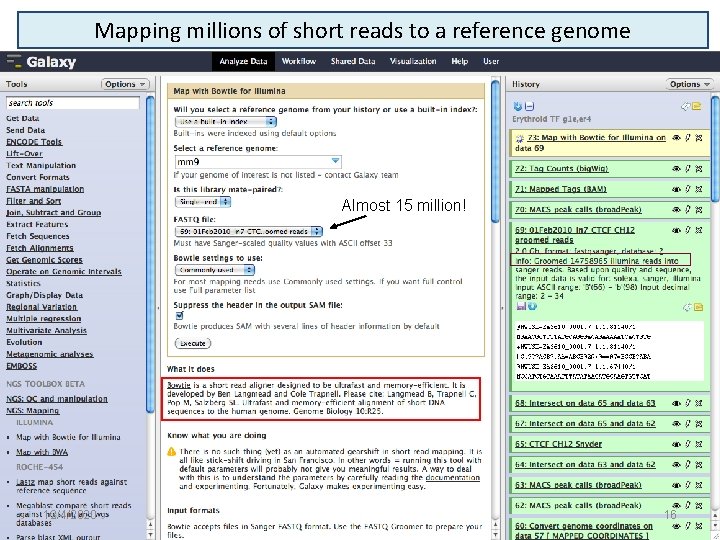The width and height of the screenshot is (720, 540).
Task: Open Map with BWA tool link
Action: click(42, 452)
